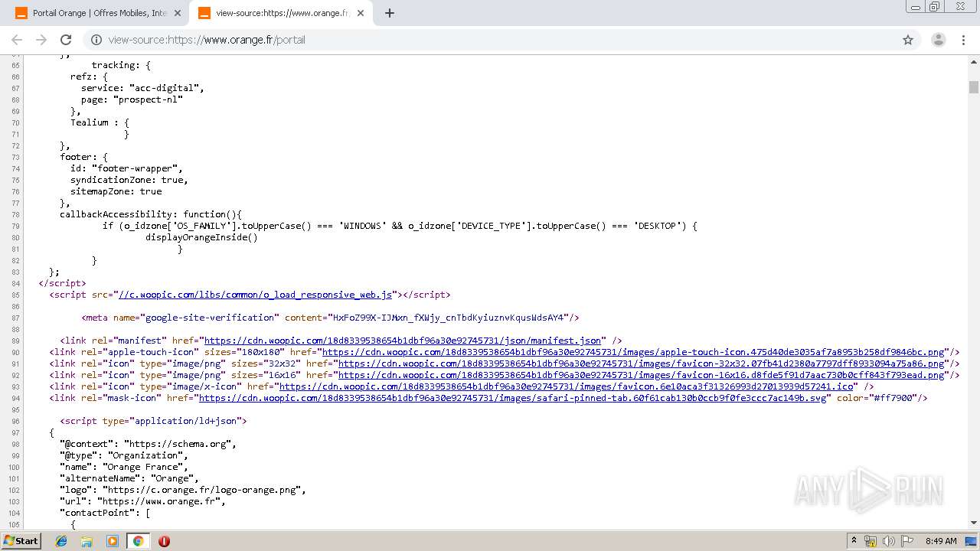
Task: Close the view-source tab
Action: (x=361, y=13)
